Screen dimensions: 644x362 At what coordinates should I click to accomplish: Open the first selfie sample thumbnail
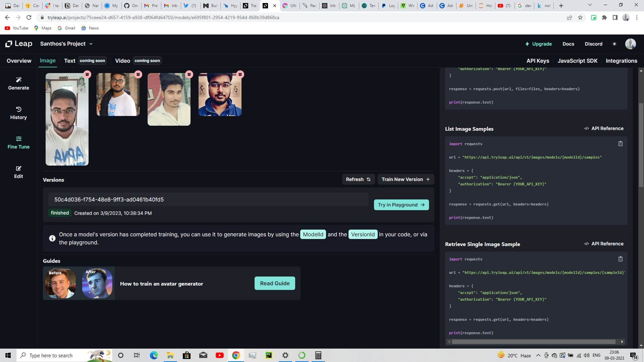coord(67,119)
